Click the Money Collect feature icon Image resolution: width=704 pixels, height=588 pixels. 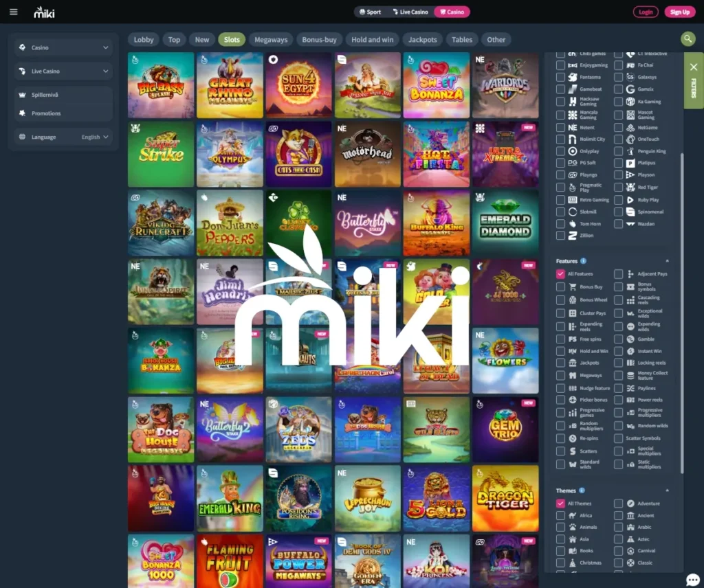click(630, 376)
